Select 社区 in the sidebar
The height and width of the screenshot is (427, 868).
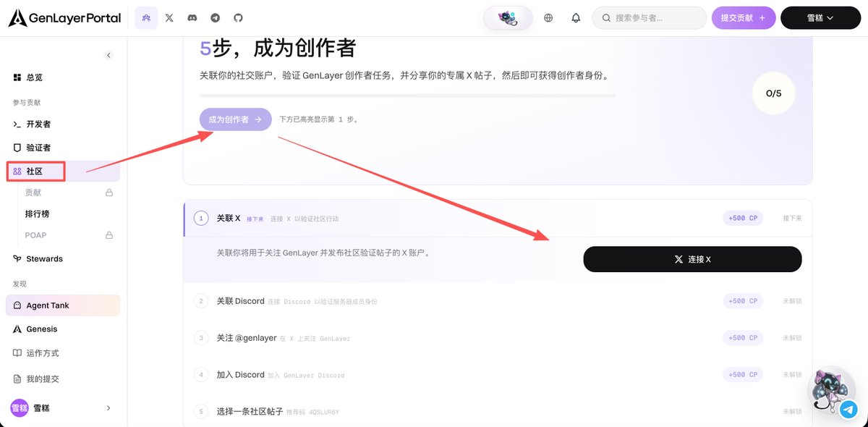[x=63, y=172]
